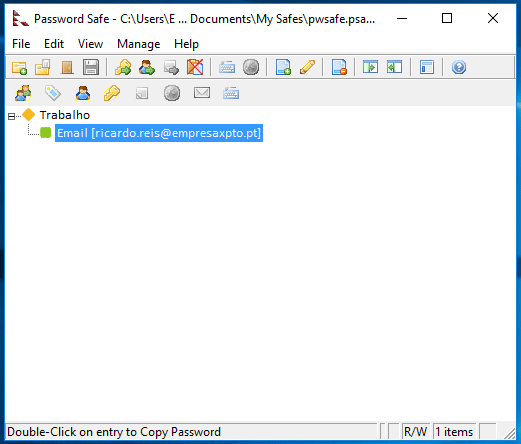Click the Save floppy disk icon
The width and height of the screenshot is (521, 444).
point(91,67)
